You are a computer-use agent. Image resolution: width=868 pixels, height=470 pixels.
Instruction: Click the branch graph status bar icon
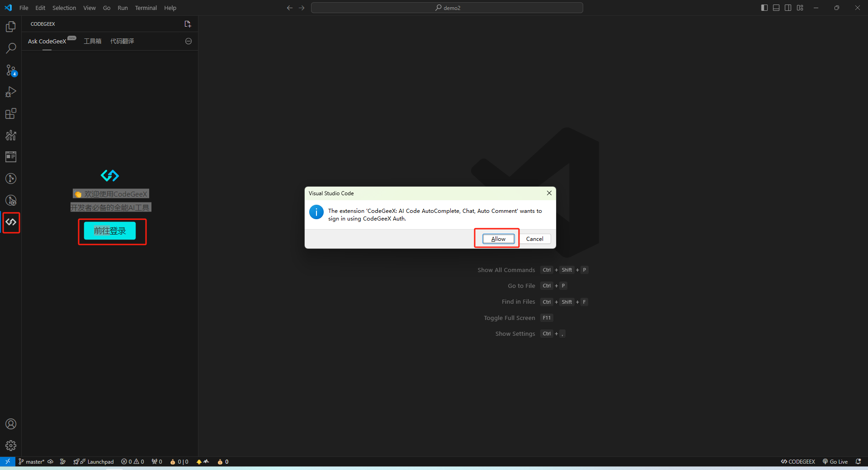63,461
